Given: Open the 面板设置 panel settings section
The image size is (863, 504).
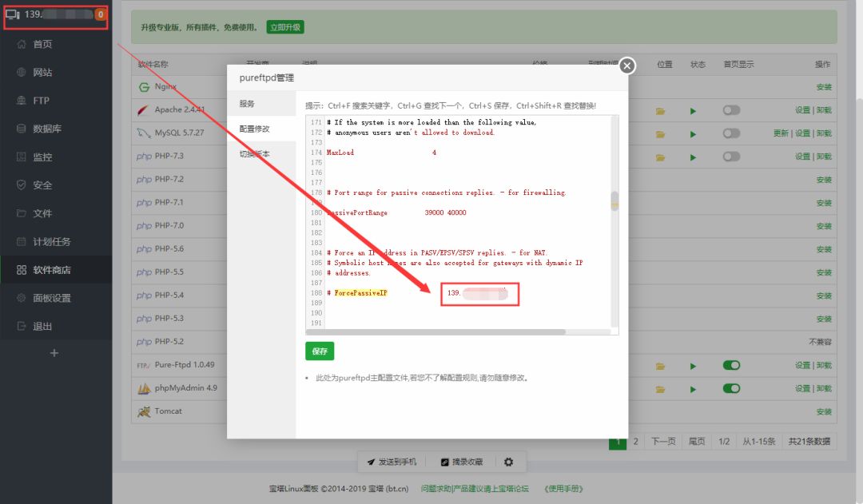Looking at the screenshot, I should click(56, 299).
